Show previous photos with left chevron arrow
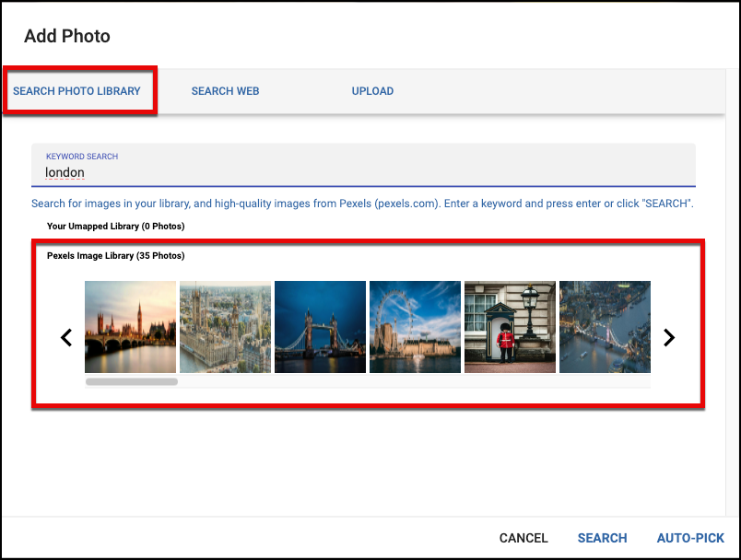The image size is (741, 560). [66, 337]
